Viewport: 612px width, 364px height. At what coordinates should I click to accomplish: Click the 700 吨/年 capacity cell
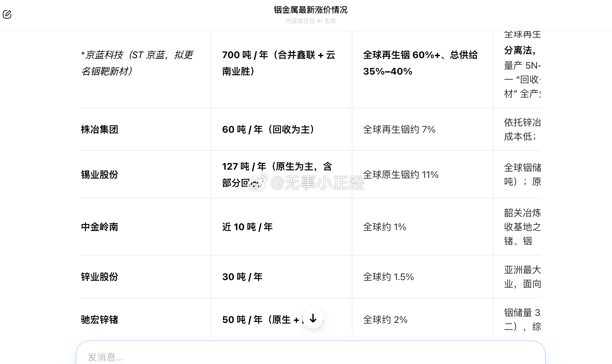point(279,62)
